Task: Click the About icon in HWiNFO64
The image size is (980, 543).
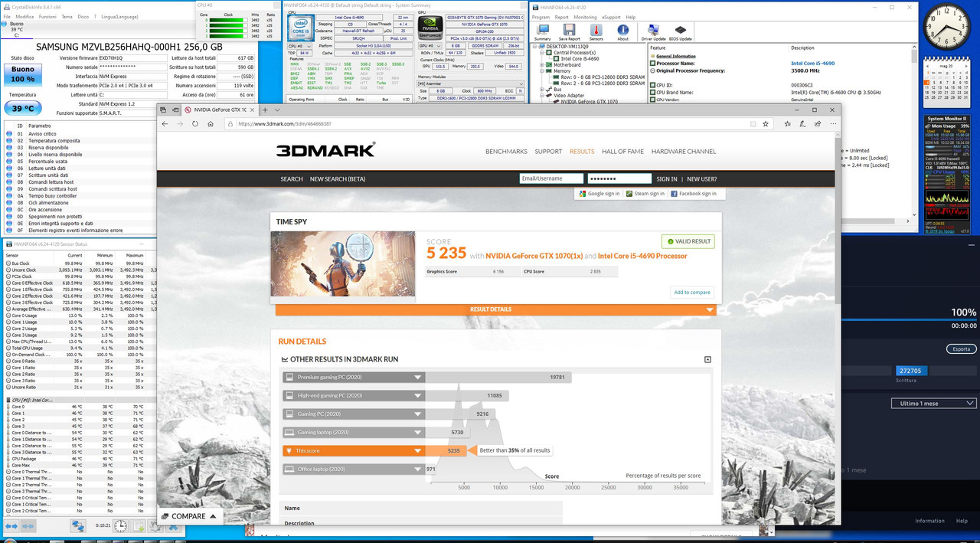Action: click(622, 31)
